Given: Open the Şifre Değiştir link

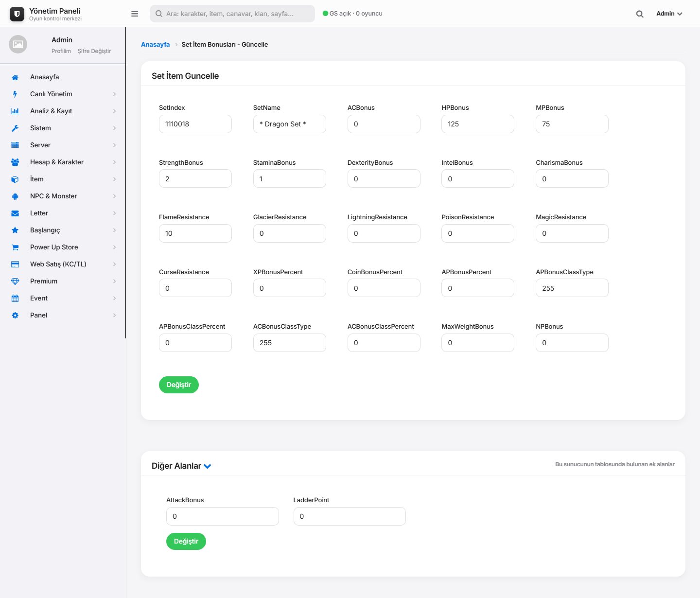Looking at the screenshot, I should click(94, 51).
